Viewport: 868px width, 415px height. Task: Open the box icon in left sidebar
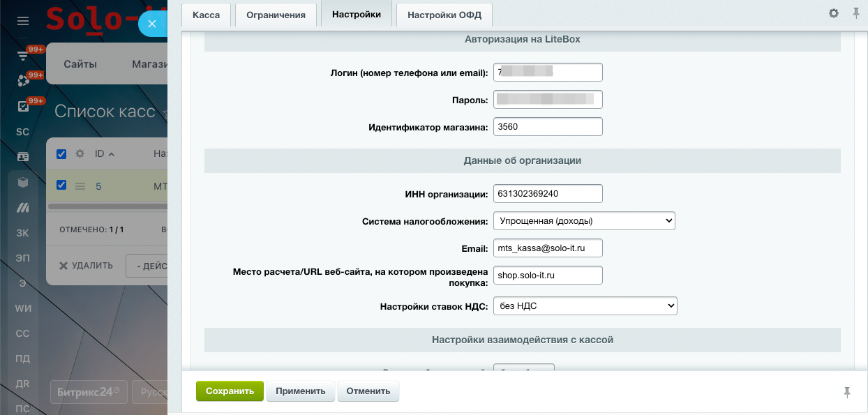click(23, 183)
